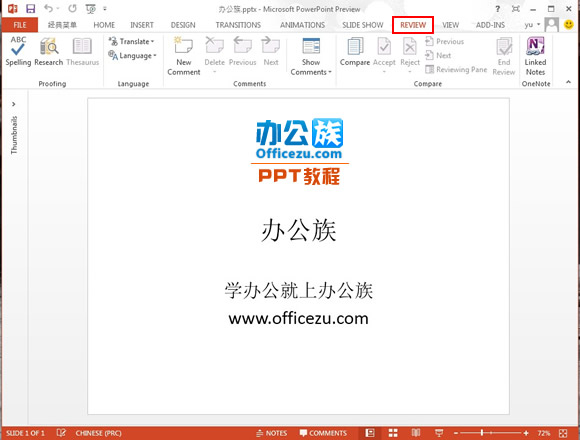Click the Delete comment icon

point(215,46)
